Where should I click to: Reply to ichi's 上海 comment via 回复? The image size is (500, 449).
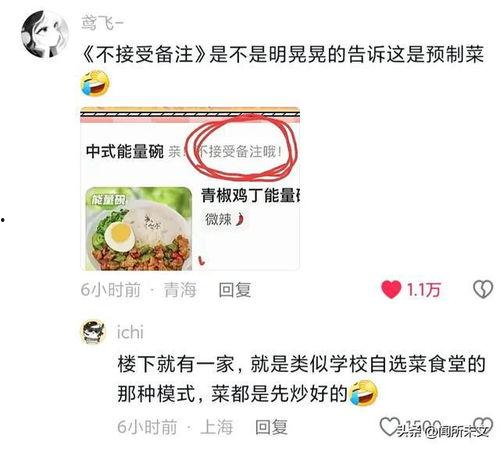click(271, 427)
